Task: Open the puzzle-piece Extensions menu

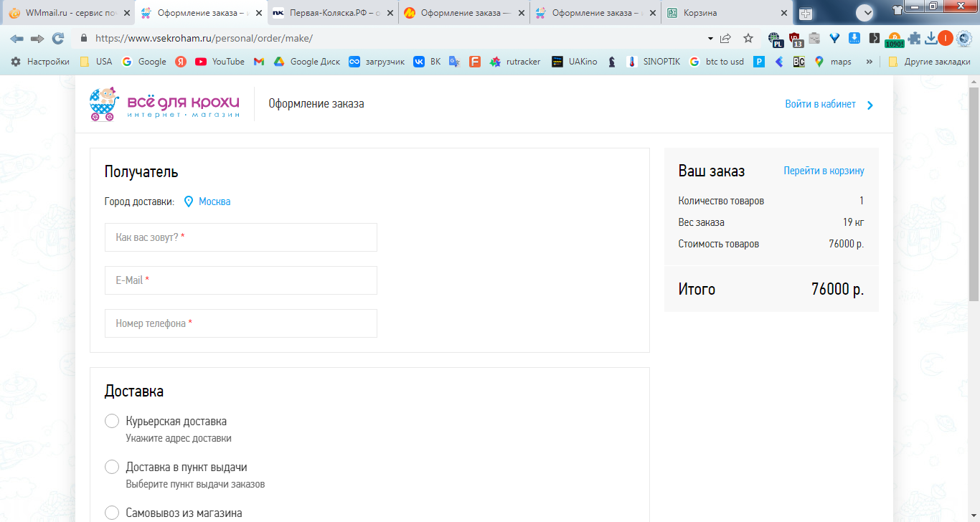Action: 913,38
